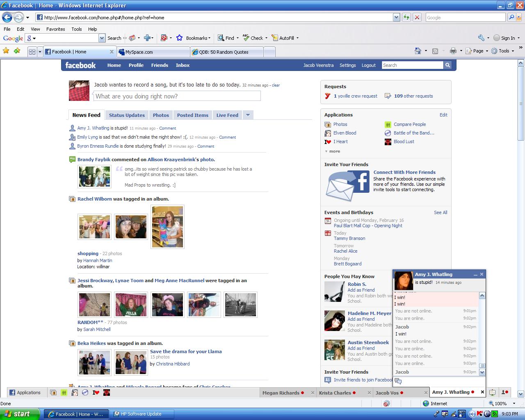Screen dimensions: 525x420
Task: Minimize the Amy J. Whatling chat window
Action: pos(475,274)
